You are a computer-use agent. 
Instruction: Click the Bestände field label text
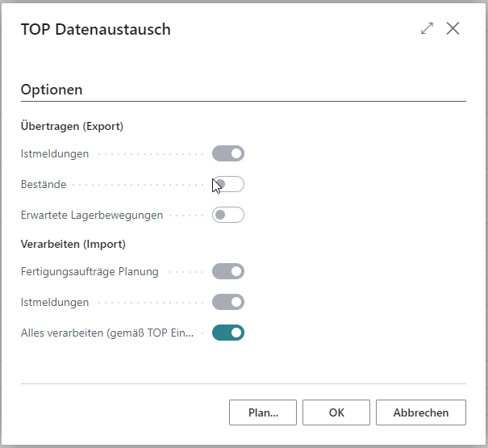click(44, 185)
